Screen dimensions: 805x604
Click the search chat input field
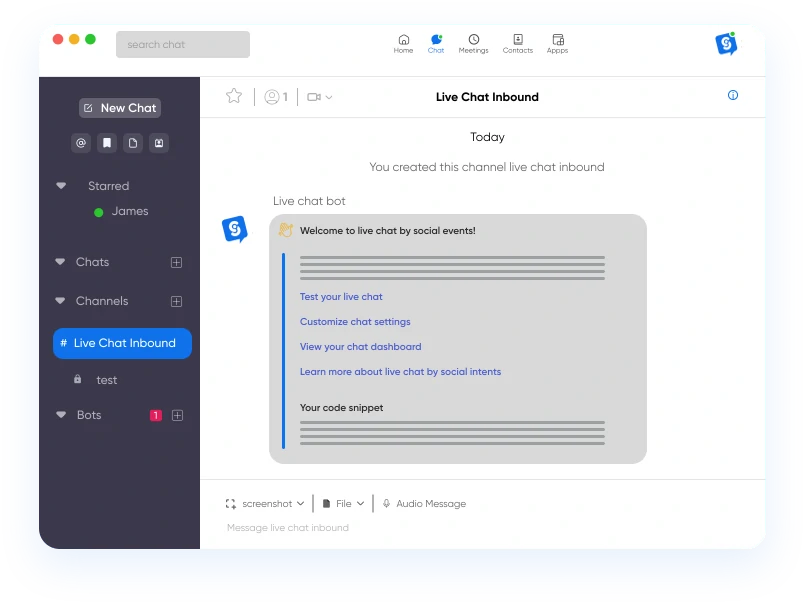point(182,44)
